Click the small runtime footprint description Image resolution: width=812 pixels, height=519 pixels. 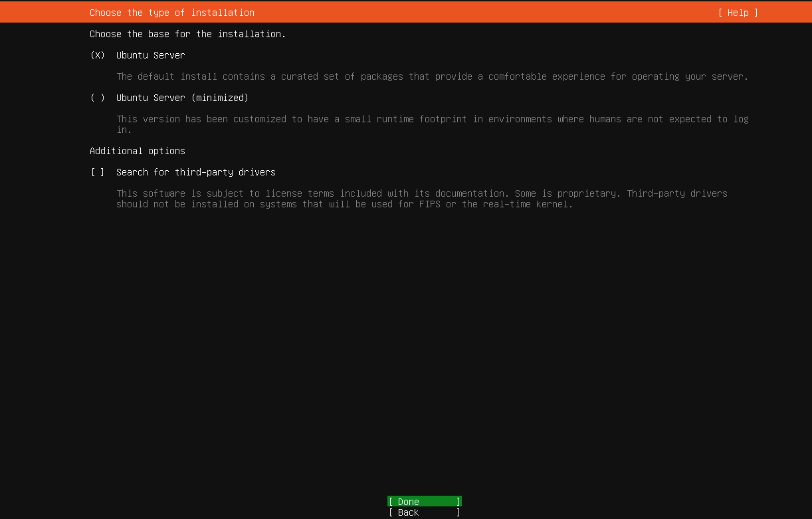pyautogui.click(x=433, y=124)
